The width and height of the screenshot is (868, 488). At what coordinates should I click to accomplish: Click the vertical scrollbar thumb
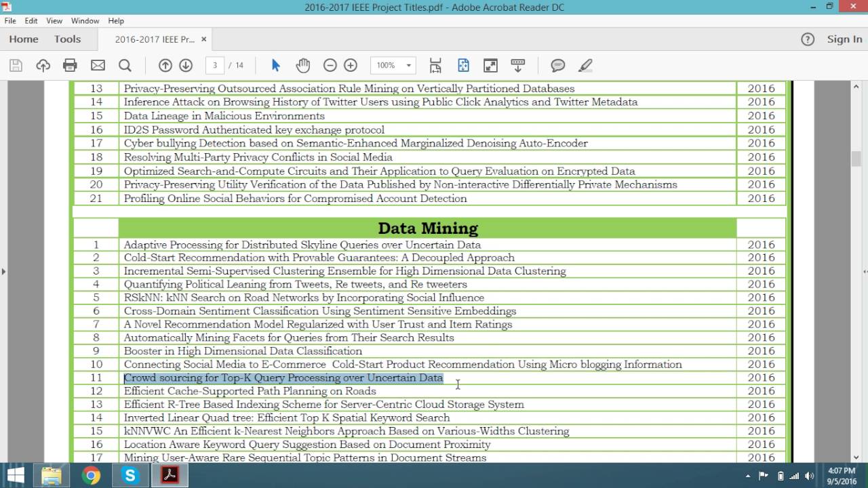coord(856,159)
